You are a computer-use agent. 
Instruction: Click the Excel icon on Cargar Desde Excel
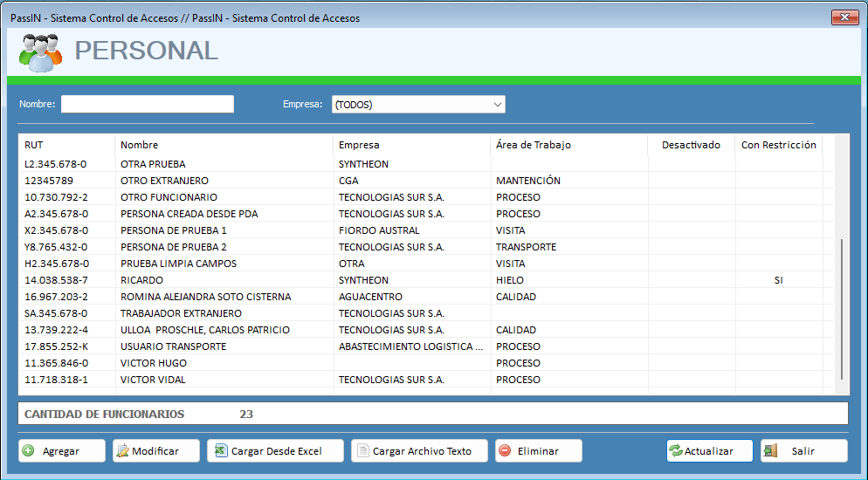(221, 451)
